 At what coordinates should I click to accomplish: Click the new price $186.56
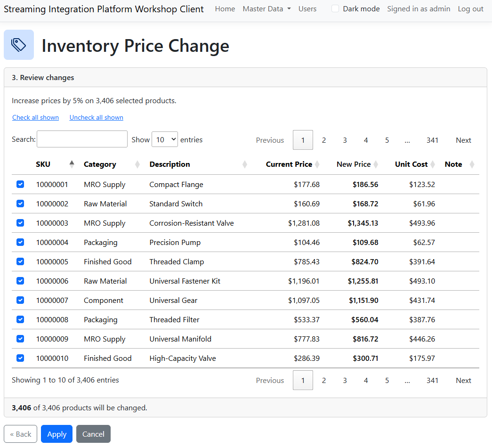365,184
